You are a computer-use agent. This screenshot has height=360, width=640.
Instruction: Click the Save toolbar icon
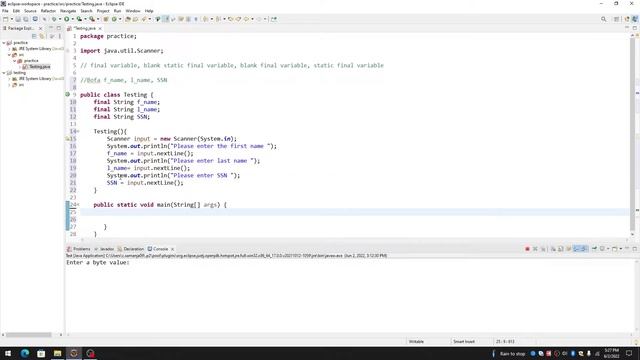pos(18,19)
